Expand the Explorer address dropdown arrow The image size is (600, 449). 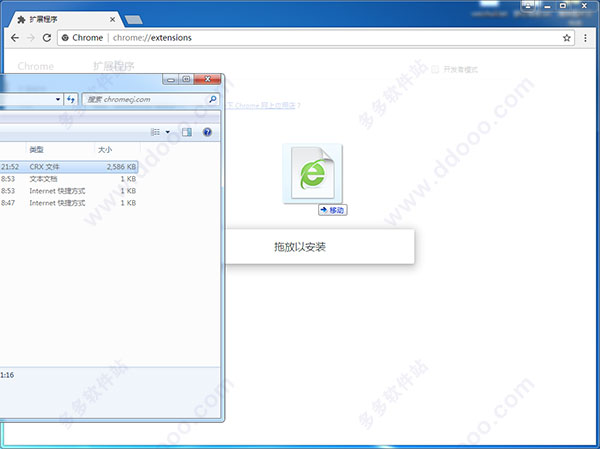(58, 100)
